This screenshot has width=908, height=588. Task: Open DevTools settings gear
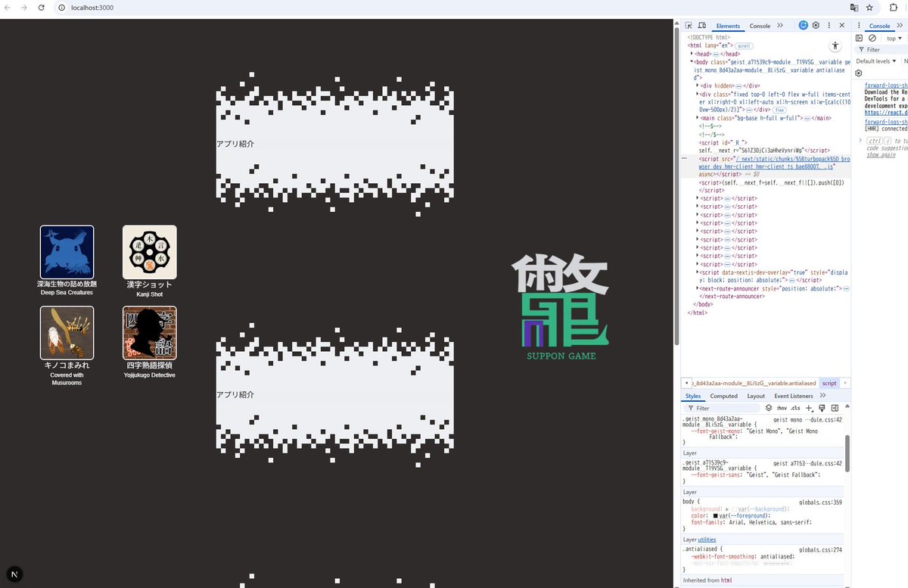click(816, 26)
